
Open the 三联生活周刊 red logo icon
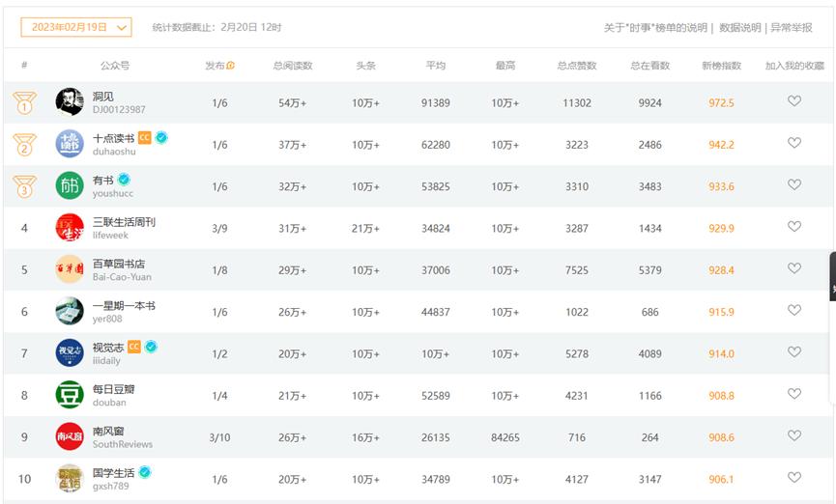tap(70, 227)
